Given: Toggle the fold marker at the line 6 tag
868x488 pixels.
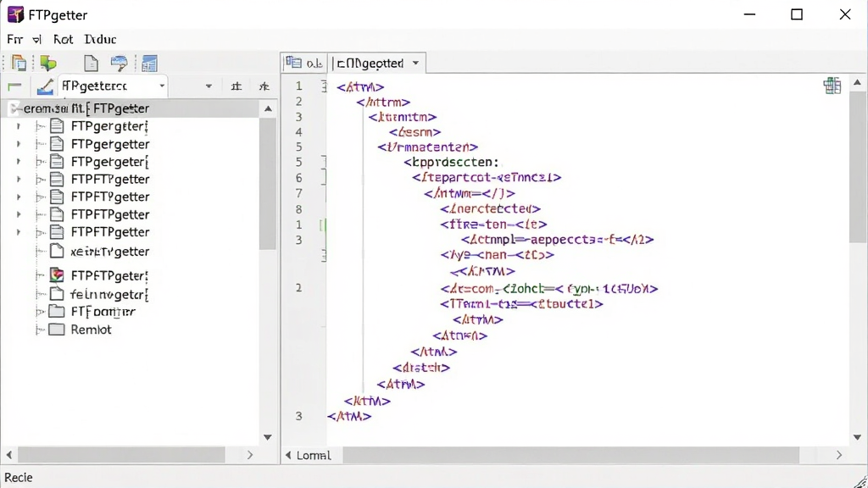Looking at the screenshot, I should pyautogui.click(x=325, y=177).
